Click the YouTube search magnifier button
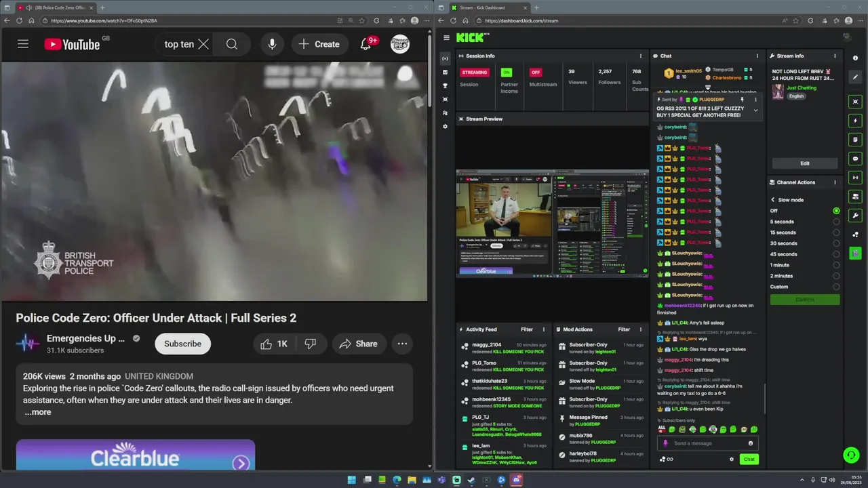This screenshot has width=868, height=488. point(232,44)
